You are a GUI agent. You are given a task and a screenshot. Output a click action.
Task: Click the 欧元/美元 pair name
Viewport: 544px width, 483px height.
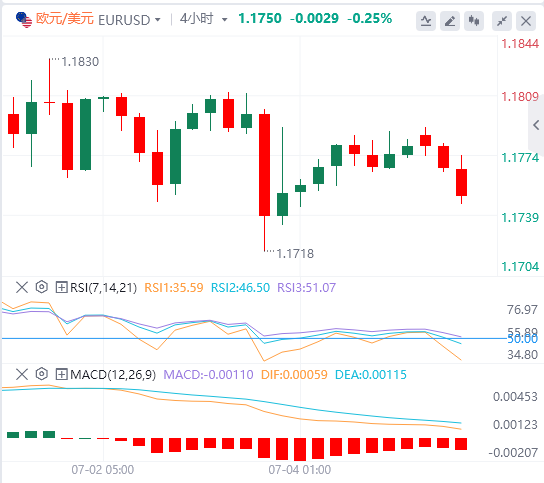click(x=65, y=19)
